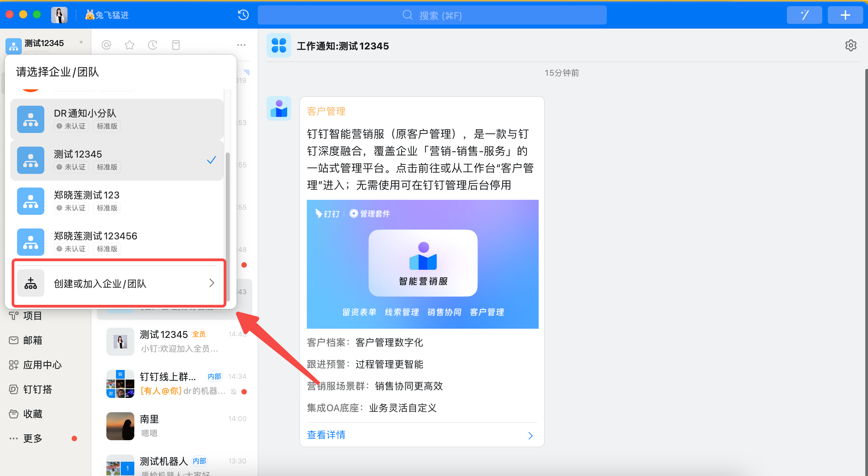
Task: Open 南里 conversation
Action: pyautogui.click(x=175, y=426)
